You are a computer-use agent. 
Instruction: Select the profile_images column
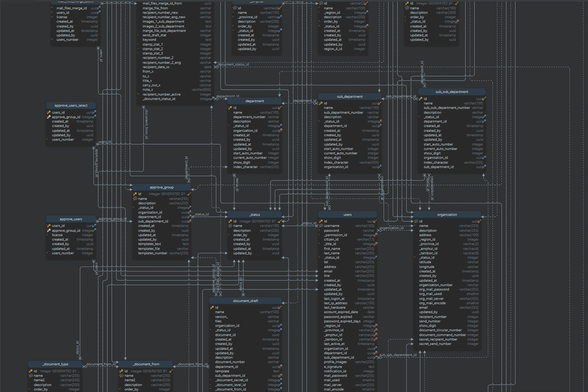click(348, 362)
